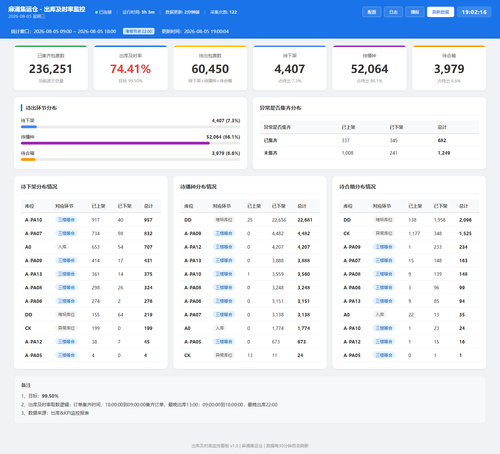Viewport: 500px width, 454px height.
Task: Click 1,008 in the 未集齐 row
Action: tap(347, 153)
